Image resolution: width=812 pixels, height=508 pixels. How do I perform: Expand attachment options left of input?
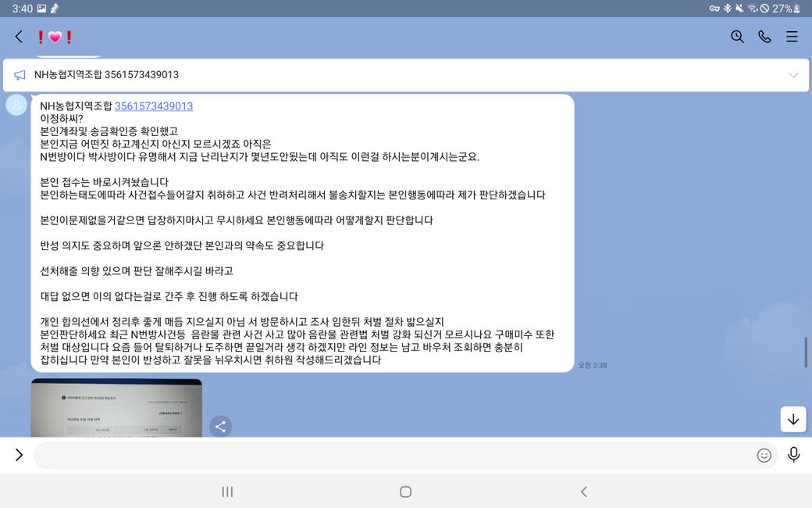[19, 455]
